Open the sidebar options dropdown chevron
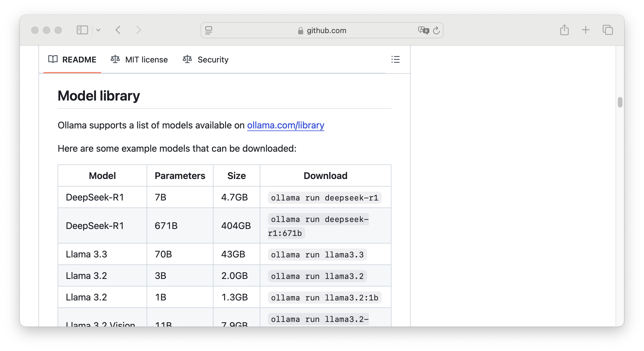The width and height of the screenshot is (644, 351). tap(98, 30)
